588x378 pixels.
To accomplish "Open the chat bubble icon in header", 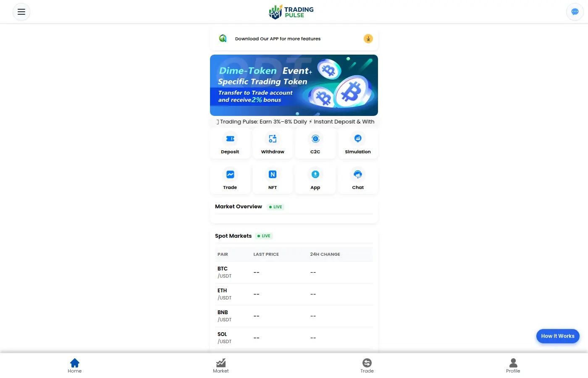I will [x=575, y=12].
